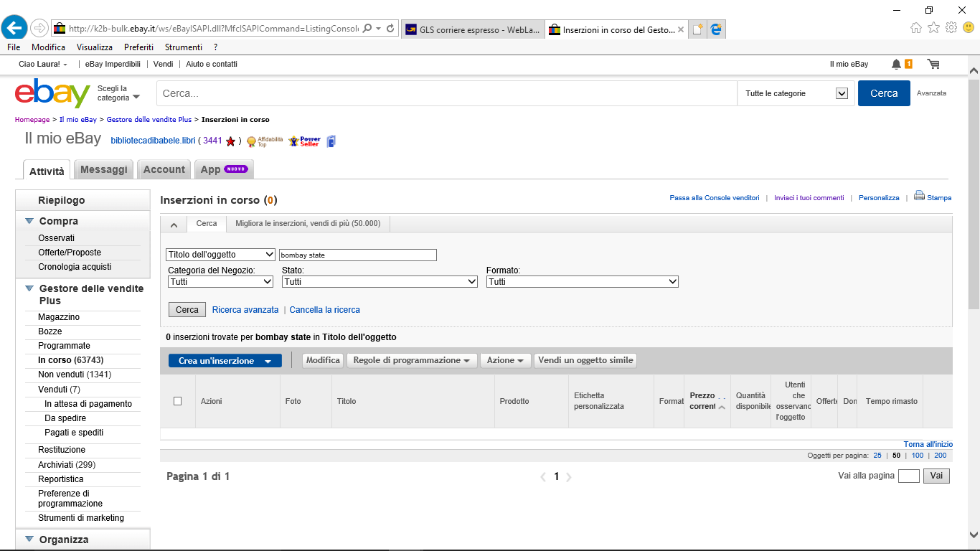
Task: Open the 'Stato' dropdown
Action: click(x=380, y=282)
